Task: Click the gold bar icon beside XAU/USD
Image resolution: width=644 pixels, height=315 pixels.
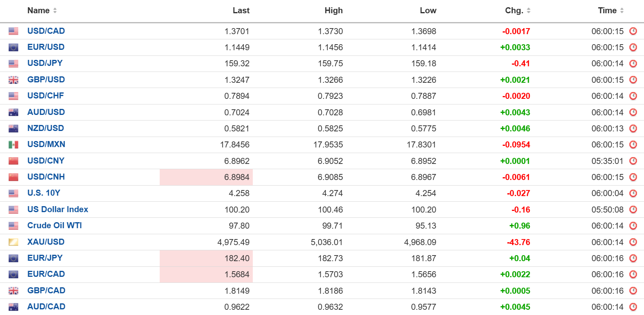Action: click(13, 242)
